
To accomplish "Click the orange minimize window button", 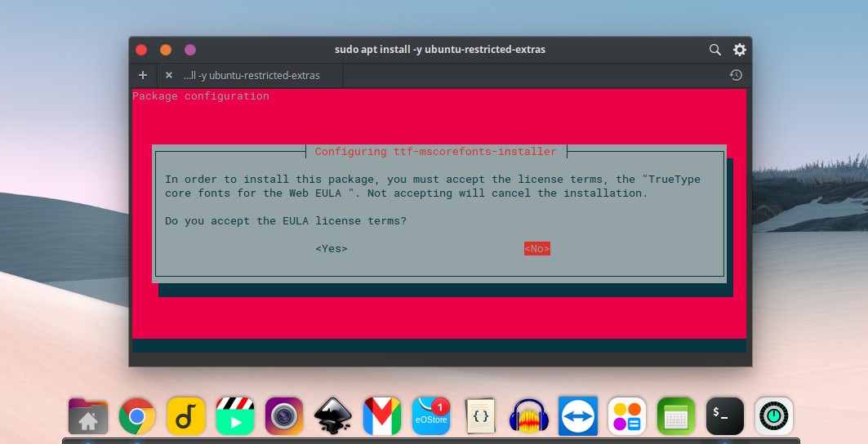I will coord(166,50).
